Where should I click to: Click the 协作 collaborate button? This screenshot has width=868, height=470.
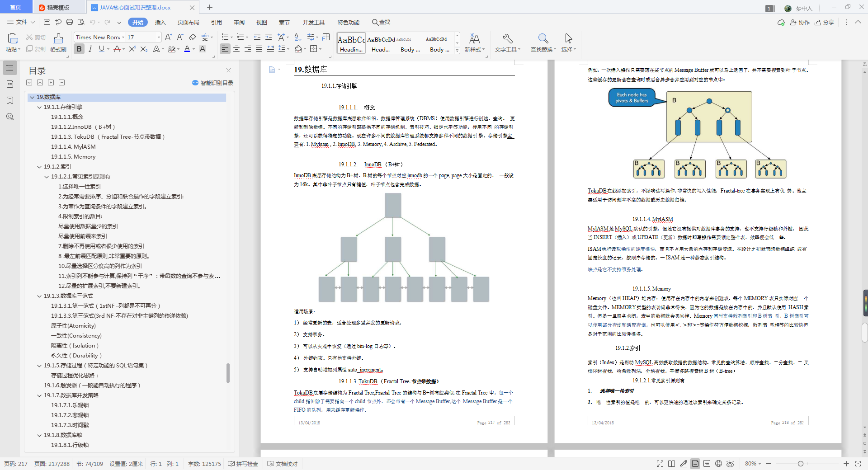800,22
